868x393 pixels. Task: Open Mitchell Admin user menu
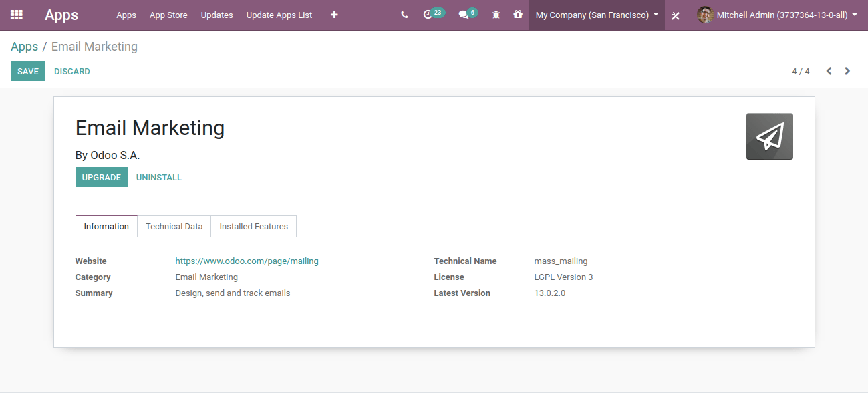777,15
